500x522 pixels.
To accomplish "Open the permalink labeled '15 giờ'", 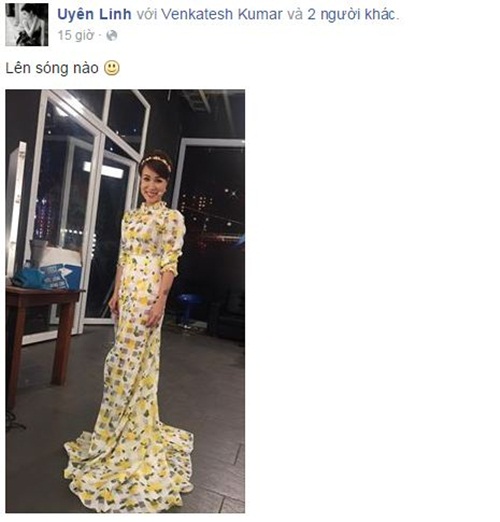I will coord(76,35).
